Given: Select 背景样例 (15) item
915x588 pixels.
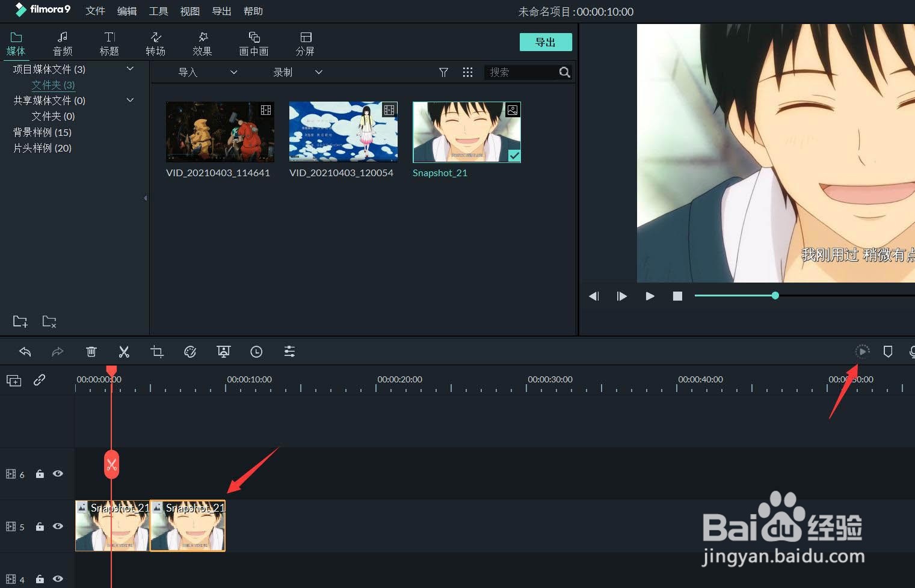Looking at the screenshot, I should coord(42,132).
